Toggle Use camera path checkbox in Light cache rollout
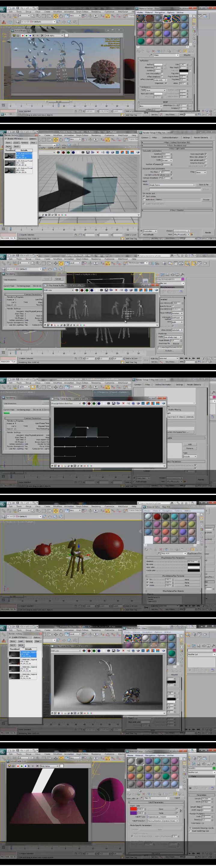Screen dimensions: 216x868 (205, 160)
